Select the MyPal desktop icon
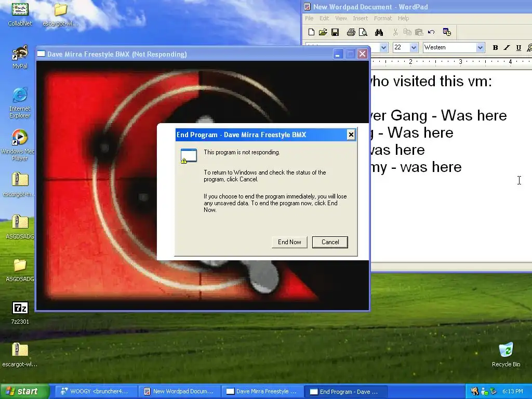532x399 pixels. pos(20,57)
